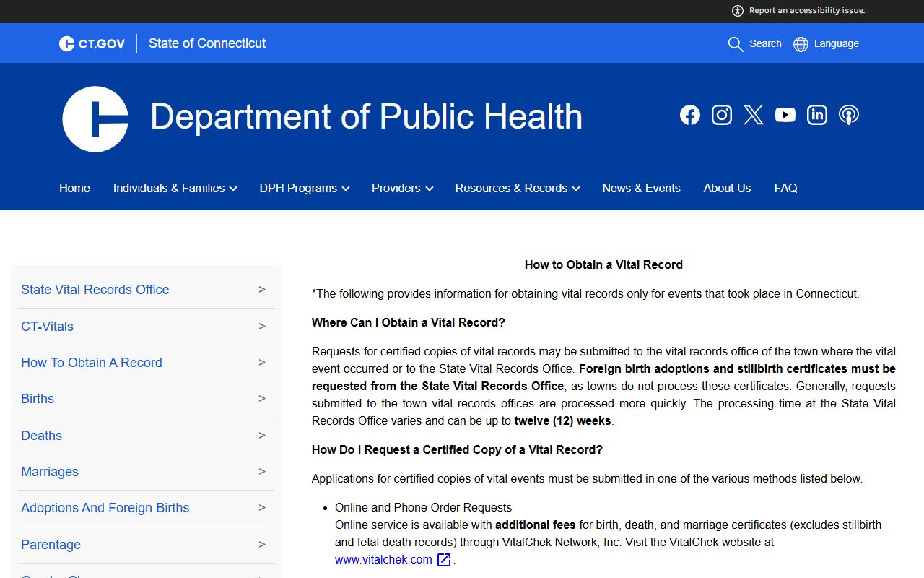Screen dimensions: 924x578
Task: Open the News & Events page
Action: pos(642,188)
